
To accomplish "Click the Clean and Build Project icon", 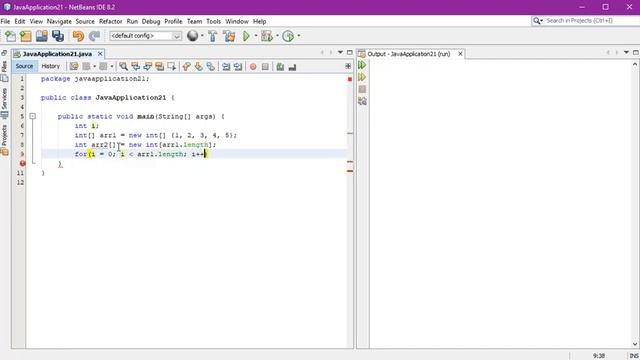I will [x=229, y=36].
